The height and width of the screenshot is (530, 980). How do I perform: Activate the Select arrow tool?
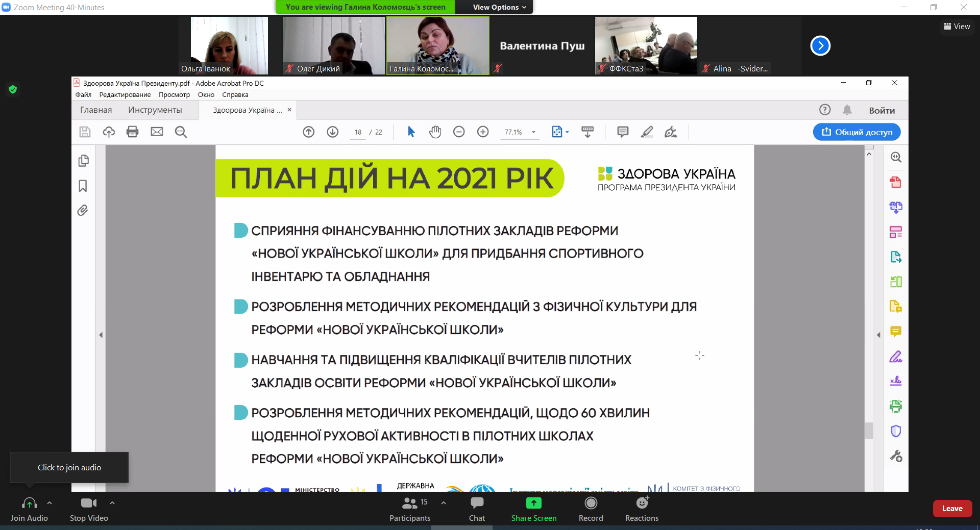[x=411, y=132]
